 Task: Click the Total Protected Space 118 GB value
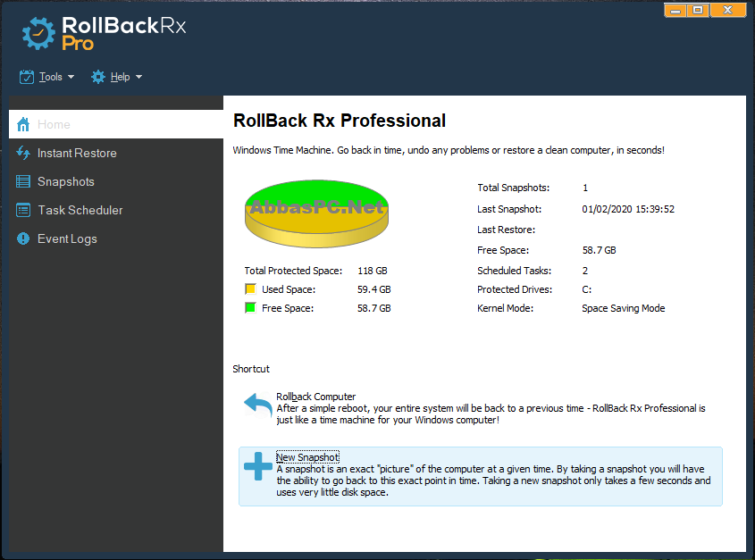click(373, 271)
